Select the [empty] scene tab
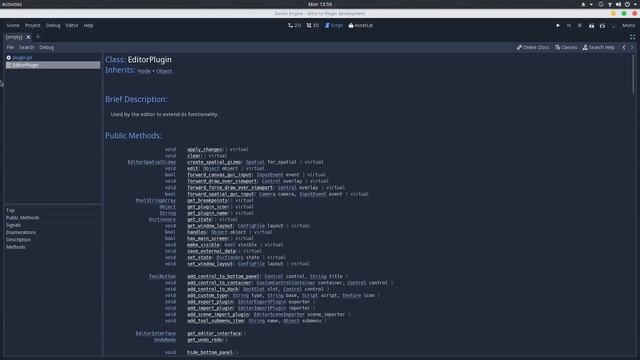This screenshot has width=640, height=360. pos(14,37)
